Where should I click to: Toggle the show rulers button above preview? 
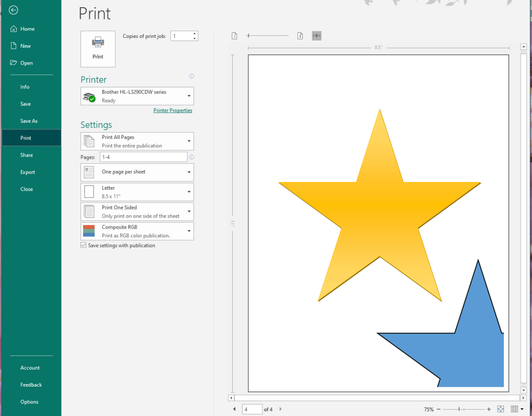(x=316, y=36)
